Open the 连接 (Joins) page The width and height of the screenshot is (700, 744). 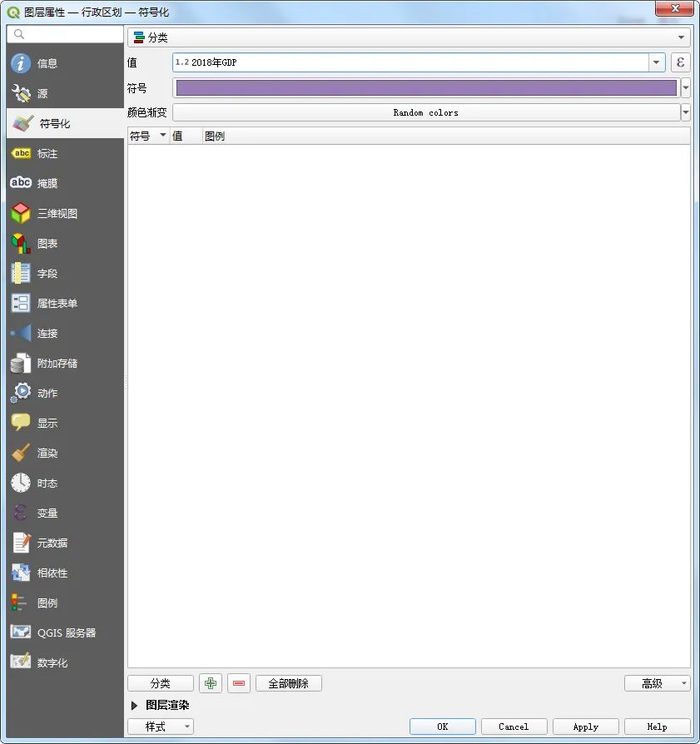point(65,333)
